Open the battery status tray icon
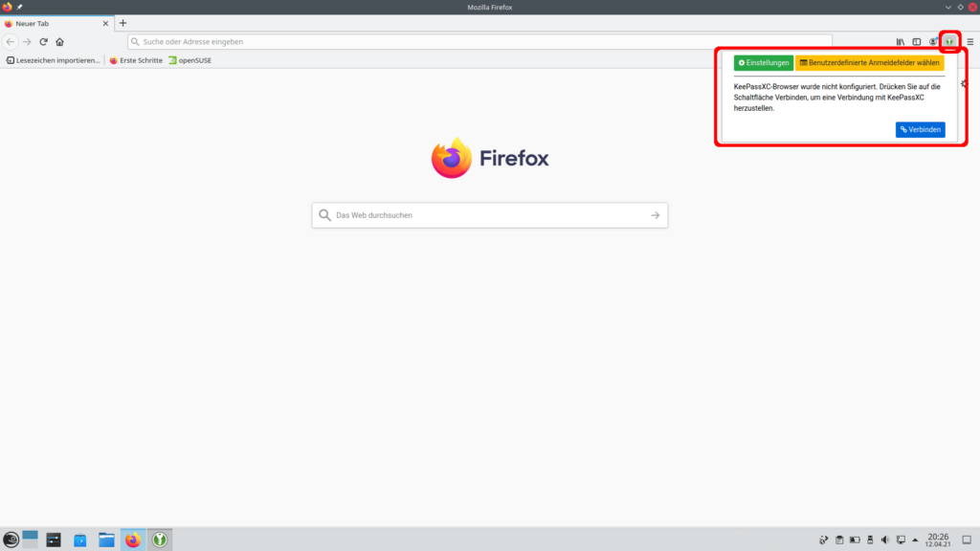 [x=855, y=540]
